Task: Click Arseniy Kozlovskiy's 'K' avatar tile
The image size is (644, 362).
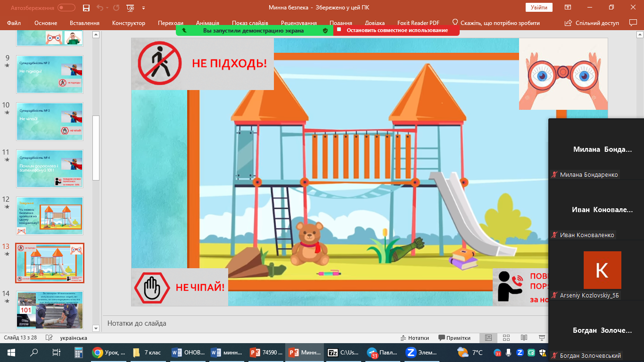Action: [602, 270]
